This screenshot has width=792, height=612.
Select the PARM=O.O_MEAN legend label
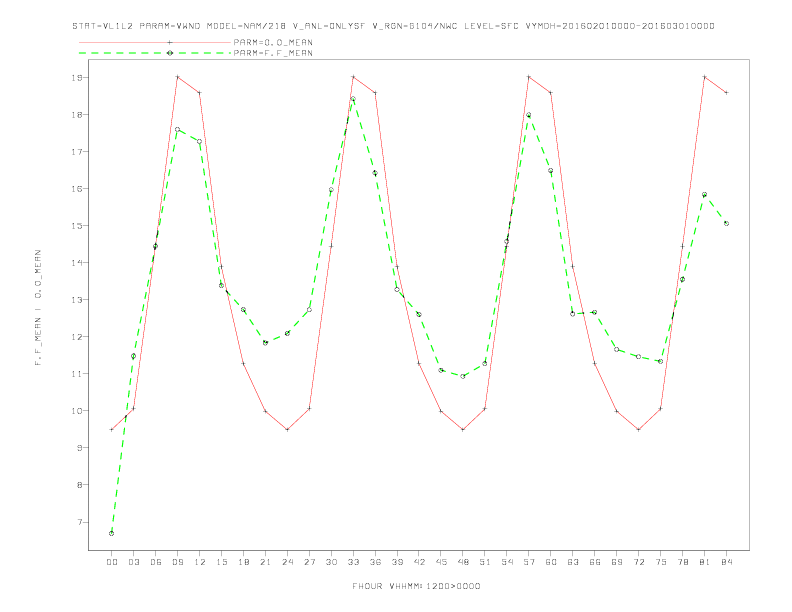pyautogui.click(x=273, y=42)
